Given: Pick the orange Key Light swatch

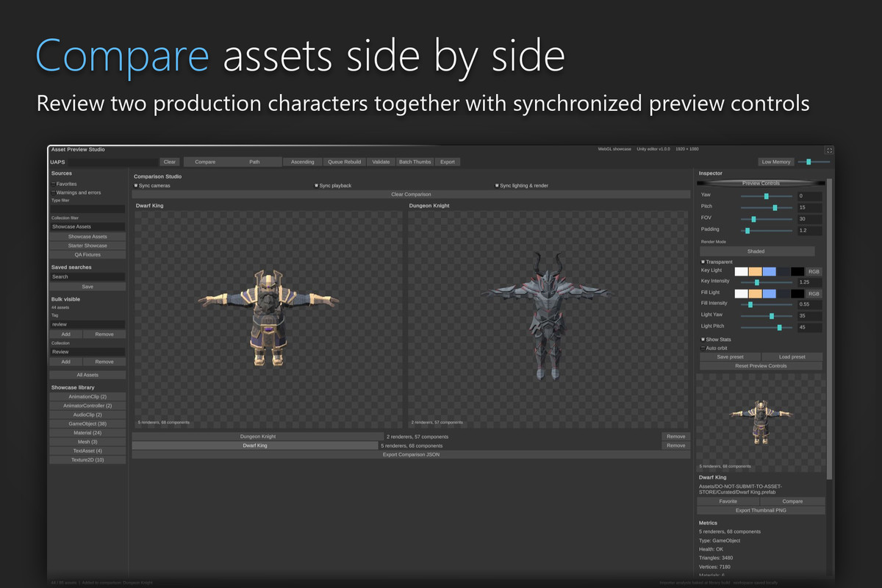Looking at the screenshot, I should (x=755, y=271).
